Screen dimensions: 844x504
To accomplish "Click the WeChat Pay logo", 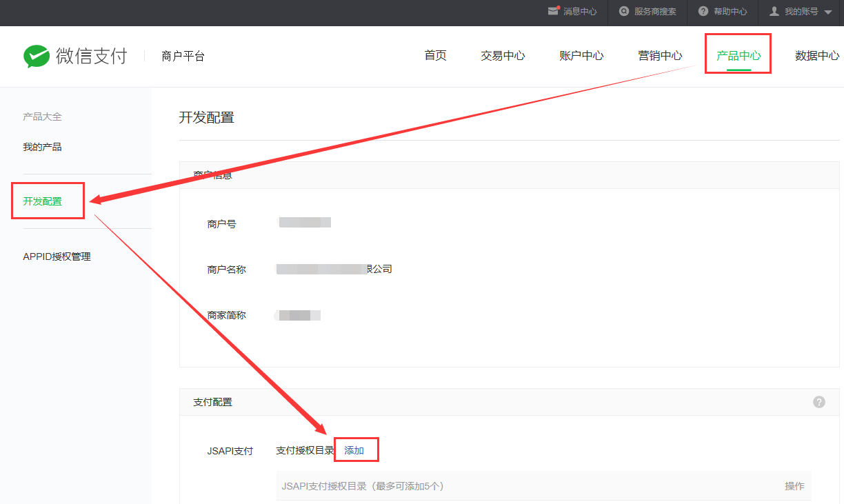I will click(75, 56).
